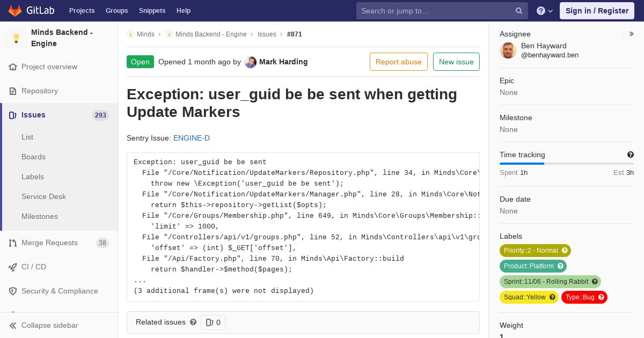Collapse the right sidebar with double chevron
644x338 pixels.
coord(632,34)
